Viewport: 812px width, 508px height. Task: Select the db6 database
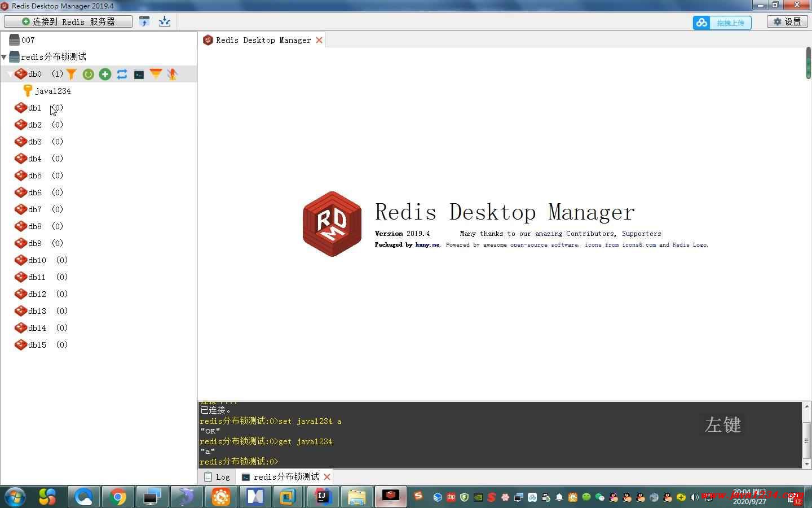pyautogui.click(x=35, y=192)
